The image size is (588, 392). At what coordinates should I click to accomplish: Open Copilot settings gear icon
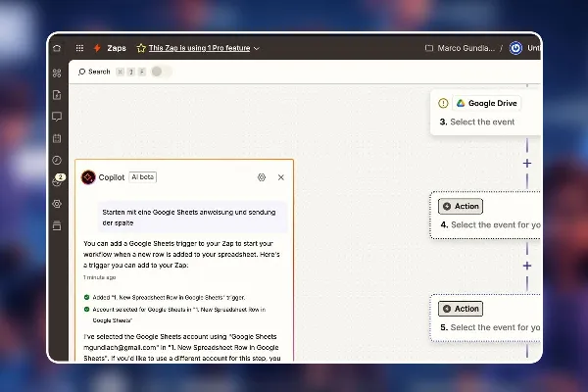[x=262, y=177]
